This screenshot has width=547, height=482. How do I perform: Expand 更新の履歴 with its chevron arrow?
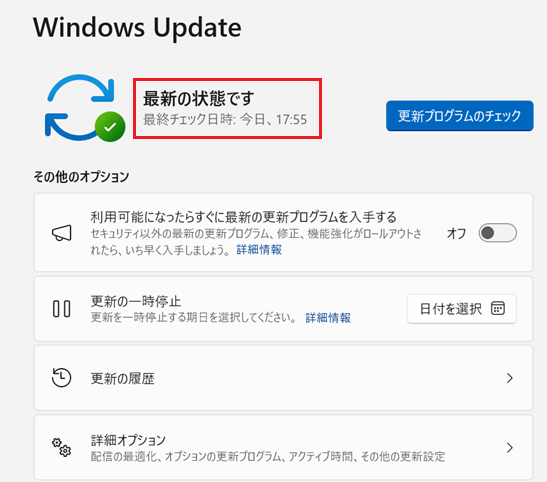pyautogui.click(x=510, y=378)
